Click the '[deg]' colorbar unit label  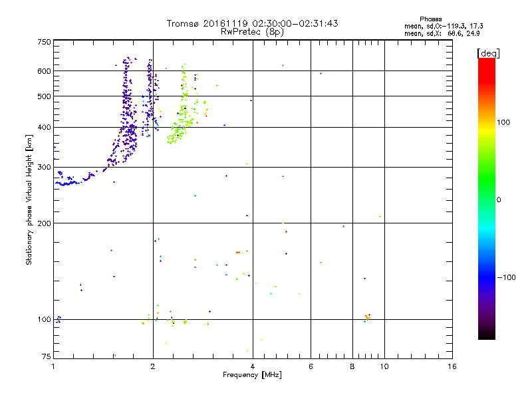click(488, 53)
